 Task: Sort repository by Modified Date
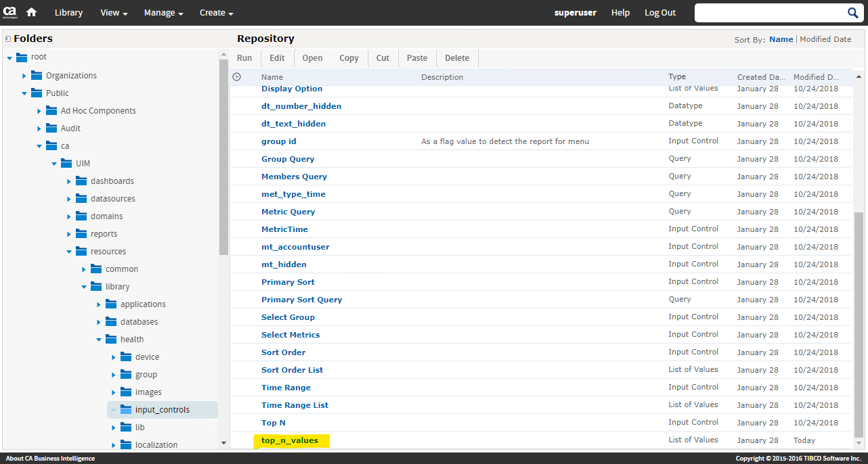[x=825, y=39]
